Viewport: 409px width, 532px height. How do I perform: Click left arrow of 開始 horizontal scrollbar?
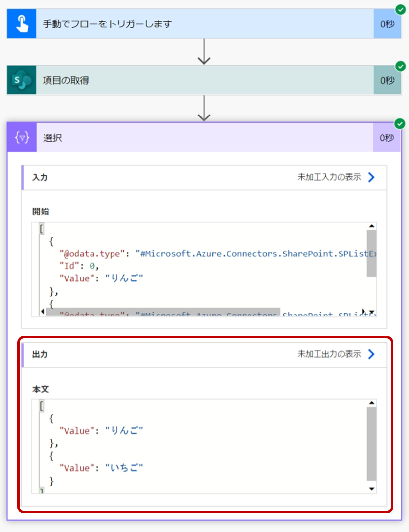pyautogui.click(x=43, y=311)
